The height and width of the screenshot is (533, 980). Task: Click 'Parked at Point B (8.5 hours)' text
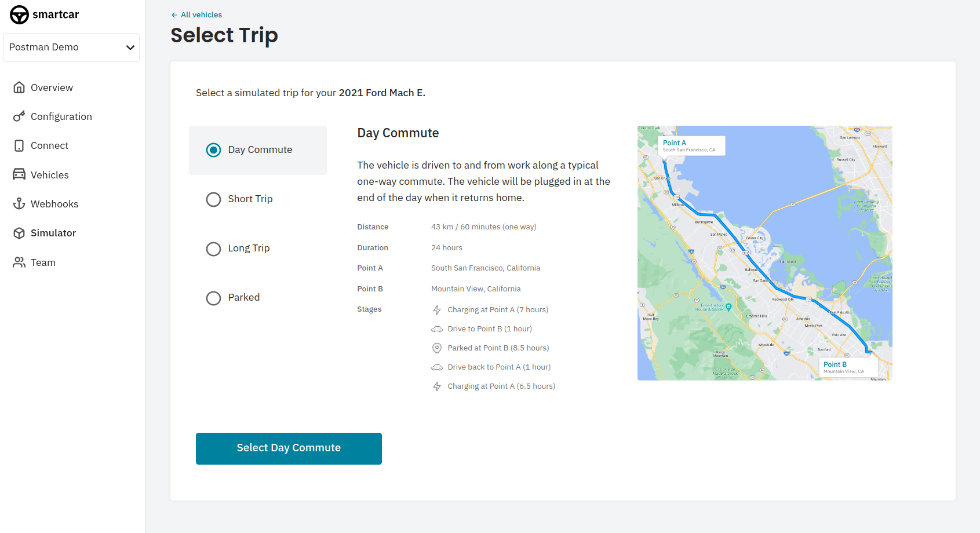click(498, 348)
